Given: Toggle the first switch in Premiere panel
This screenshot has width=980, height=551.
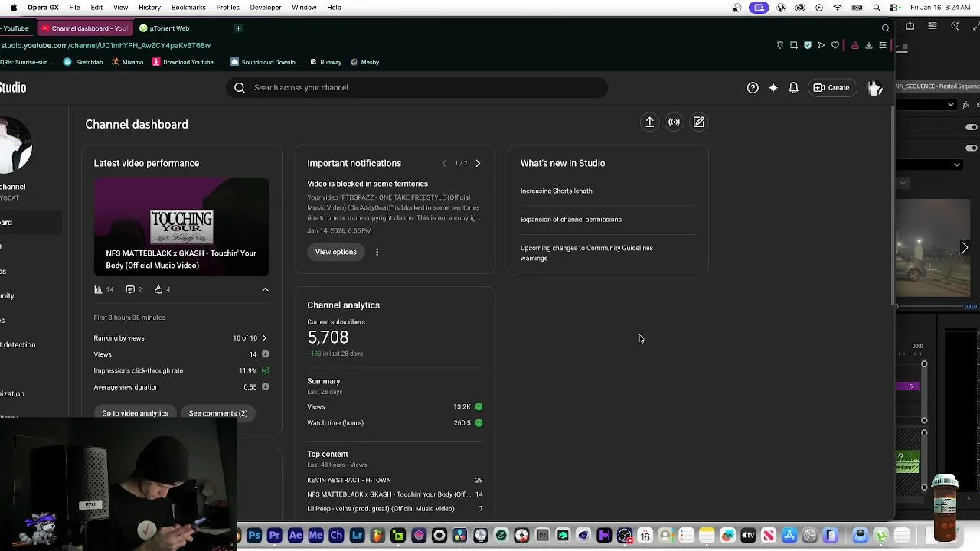Looking at the screenshot, I should [x=972, y=127].
